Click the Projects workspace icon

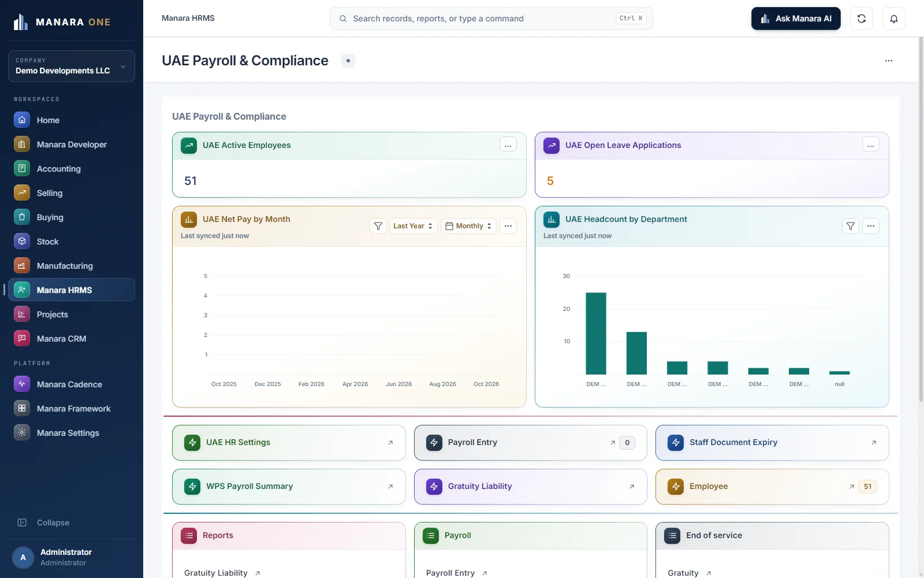pos(22,314)
